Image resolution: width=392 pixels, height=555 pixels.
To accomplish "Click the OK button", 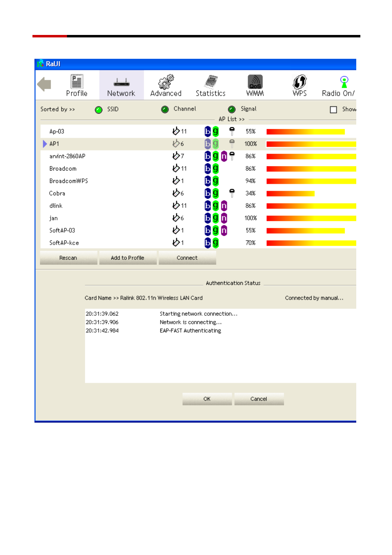I will pyautogui.click(x=207, y=399).
